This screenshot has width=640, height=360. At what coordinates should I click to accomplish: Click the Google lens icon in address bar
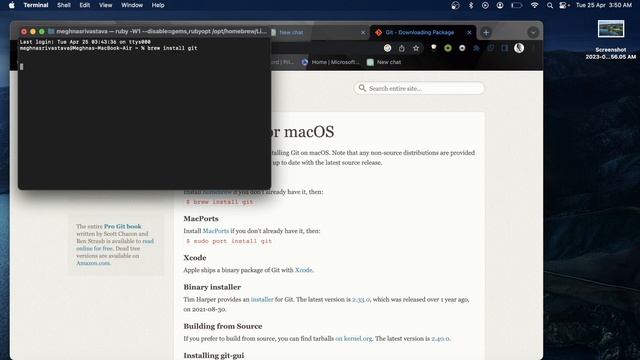coord(387,48)
